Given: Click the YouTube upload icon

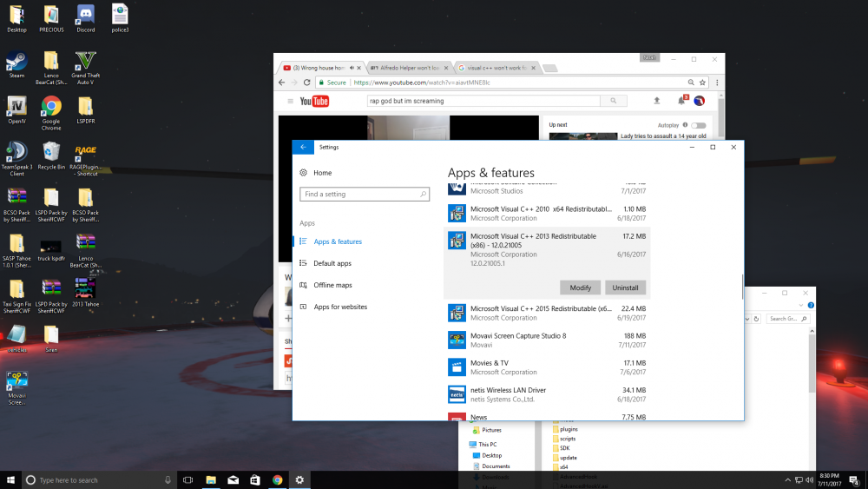Looking at the screenshot, I should [x=656, y=101].
